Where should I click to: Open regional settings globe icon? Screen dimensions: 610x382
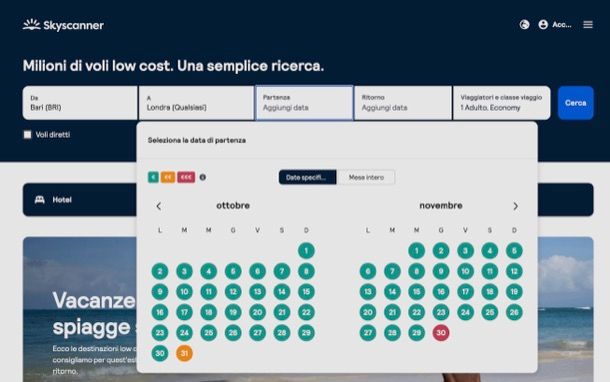[x=524, y=25]
